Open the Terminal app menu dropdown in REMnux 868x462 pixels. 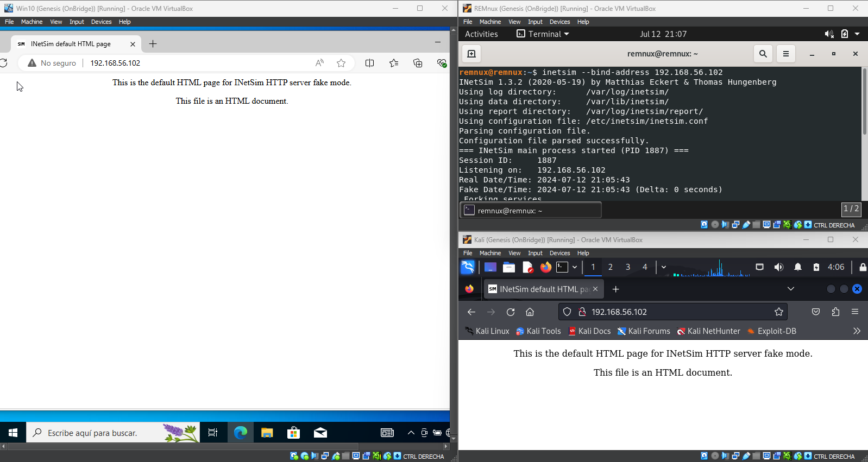(543, 34)
